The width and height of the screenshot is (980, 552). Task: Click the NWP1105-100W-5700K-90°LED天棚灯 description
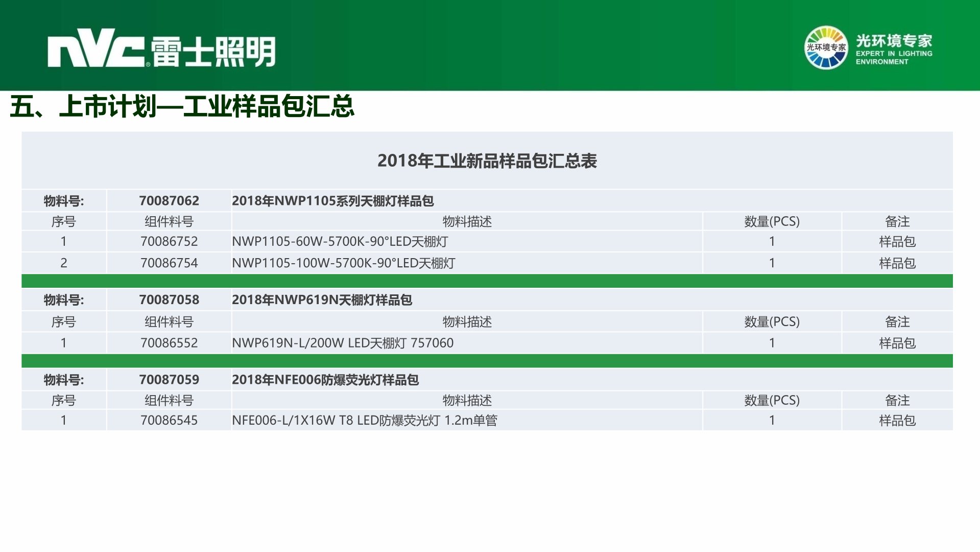(x=343, y=263)
